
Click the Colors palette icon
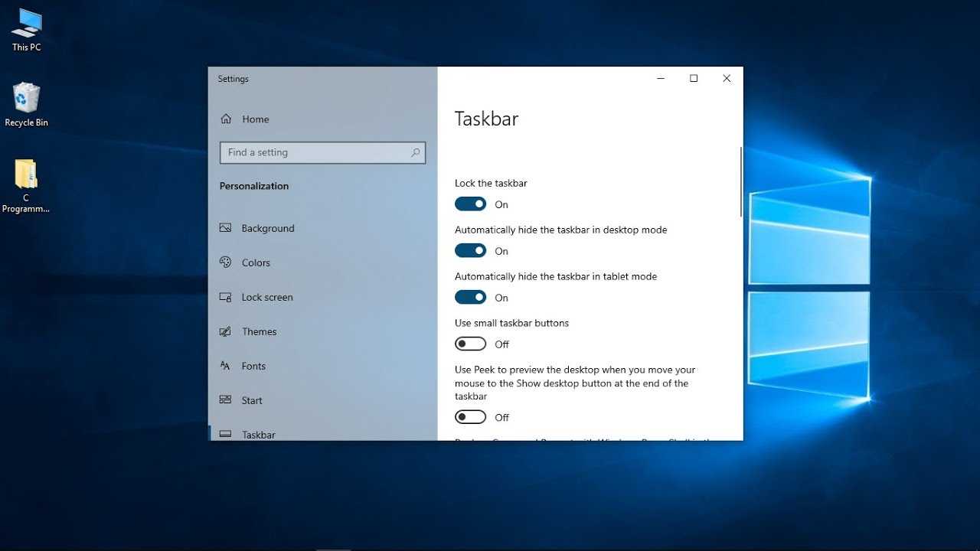[x=225, y=262]
